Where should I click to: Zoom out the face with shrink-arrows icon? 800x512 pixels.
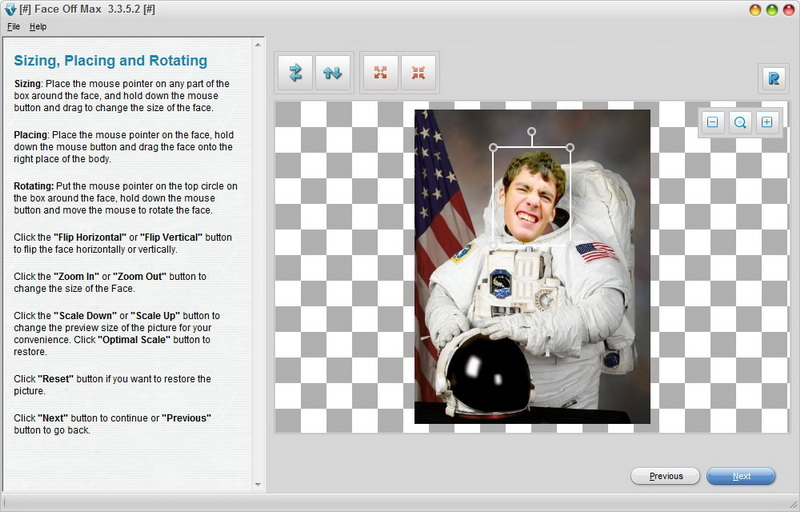pos(418,73)
